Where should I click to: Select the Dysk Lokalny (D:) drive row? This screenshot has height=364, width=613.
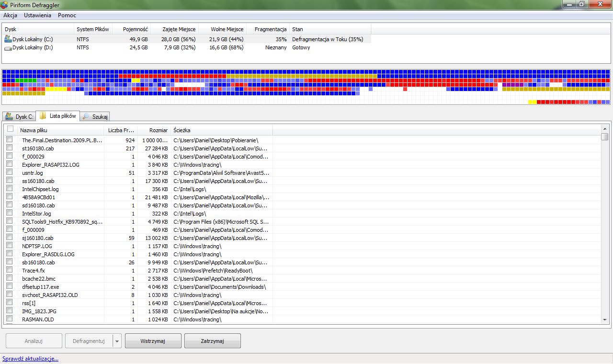pyautogui.click(x=187, y=48)
